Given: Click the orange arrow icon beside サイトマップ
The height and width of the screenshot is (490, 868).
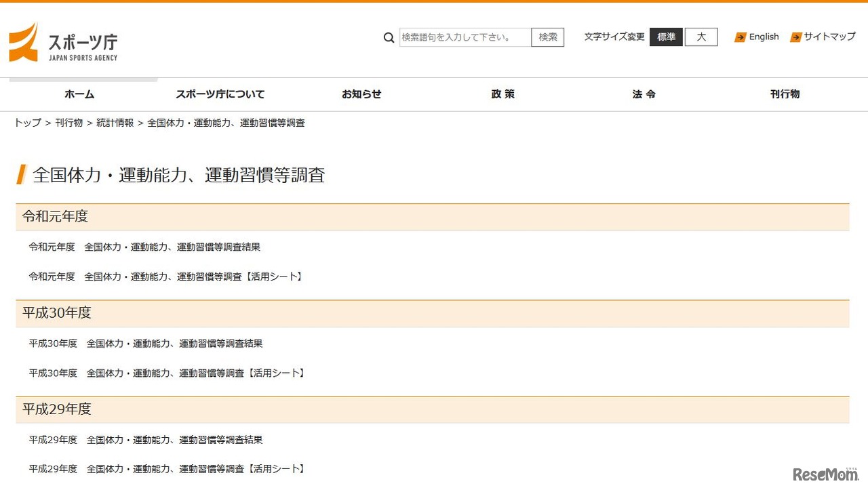Looking at the screenshot, I should (795, 37).
